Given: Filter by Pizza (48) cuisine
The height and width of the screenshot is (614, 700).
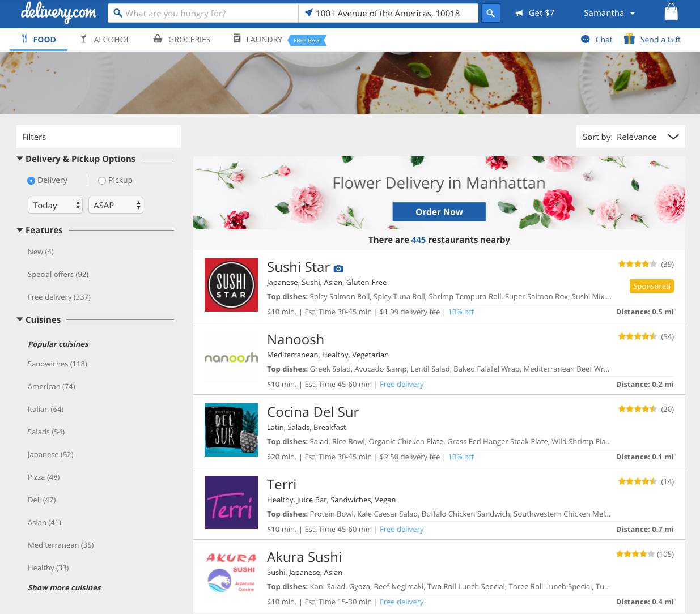Looking at the screenshot, I should (44, 477).
